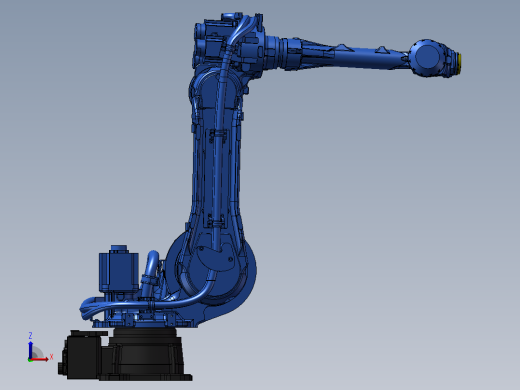Click the blue Z axis of the triad

(x=30, y=349)
